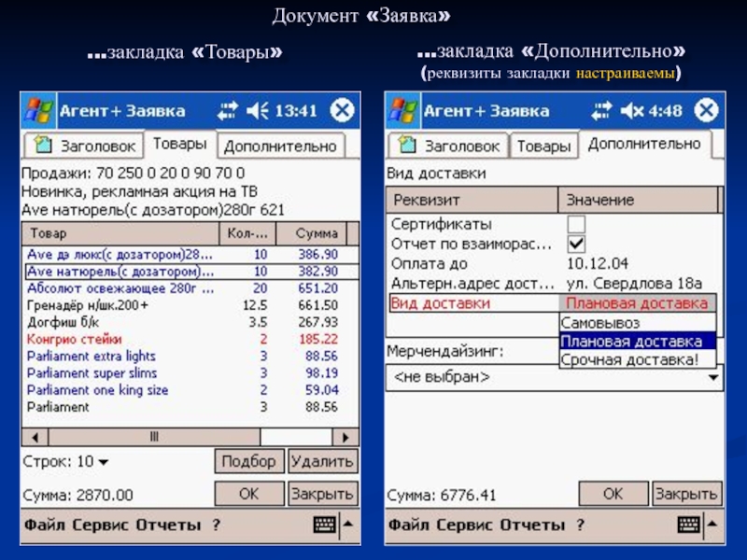Viewport: 747px width, 560px height.
Task: Open on-screen keyboard in right window
Action: pos(688,525)
